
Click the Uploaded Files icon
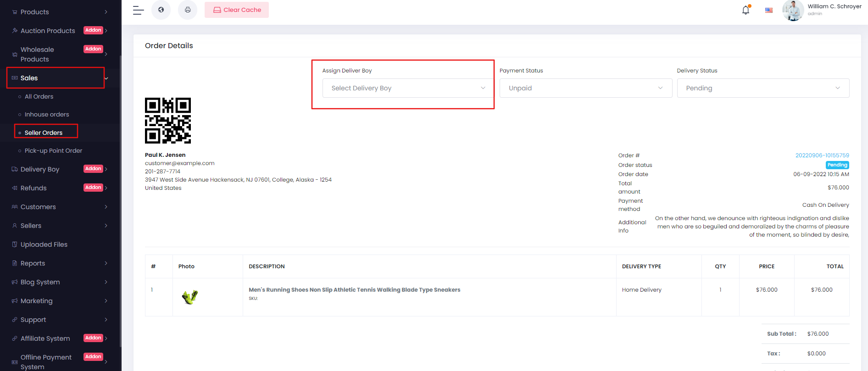15,244
